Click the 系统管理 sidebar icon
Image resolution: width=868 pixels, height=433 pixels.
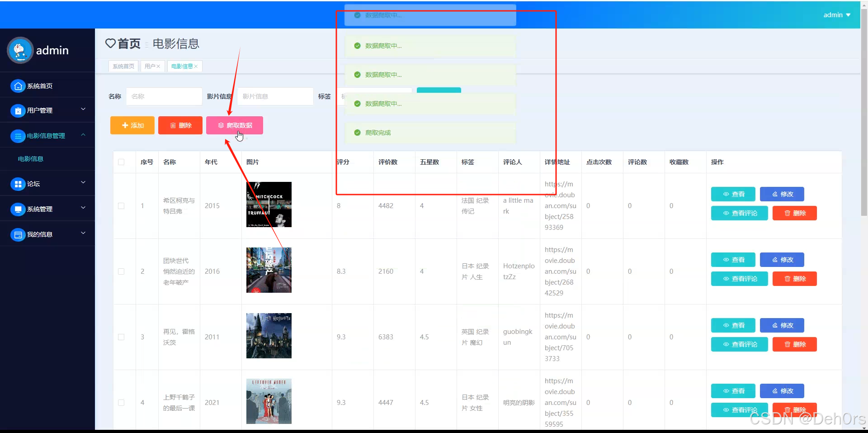coord(18,209)
